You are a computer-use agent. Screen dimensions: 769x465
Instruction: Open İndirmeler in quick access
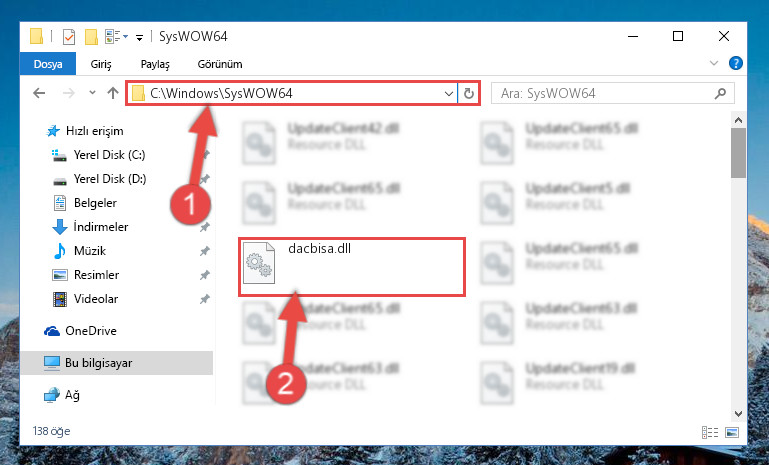pos(101,227)
